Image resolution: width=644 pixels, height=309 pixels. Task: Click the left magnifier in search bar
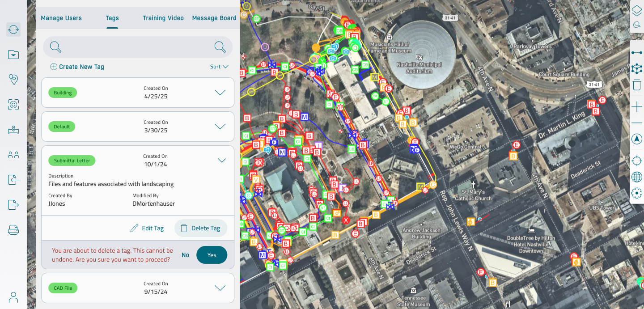tap(55, 47)
